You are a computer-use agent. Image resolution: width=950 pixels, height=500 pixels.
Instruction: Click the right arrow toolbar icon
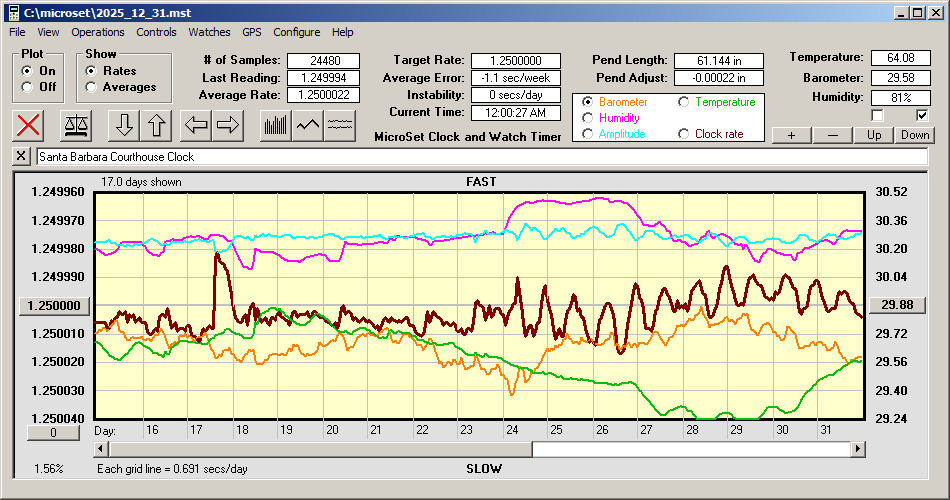coord(228,125)
